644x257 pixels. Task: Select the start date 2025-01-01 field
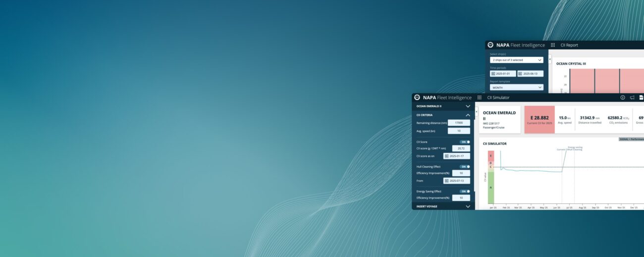tap(503, 73)
